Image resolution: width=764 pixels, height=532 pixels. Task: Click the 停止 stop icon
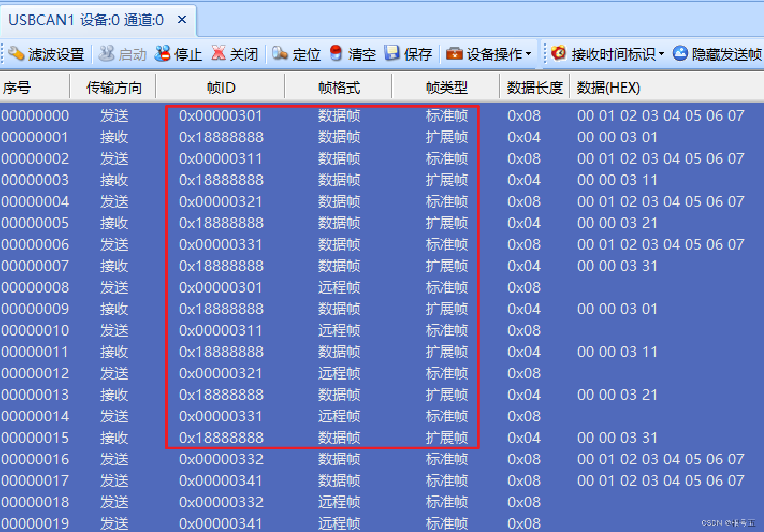pos(162,53)
